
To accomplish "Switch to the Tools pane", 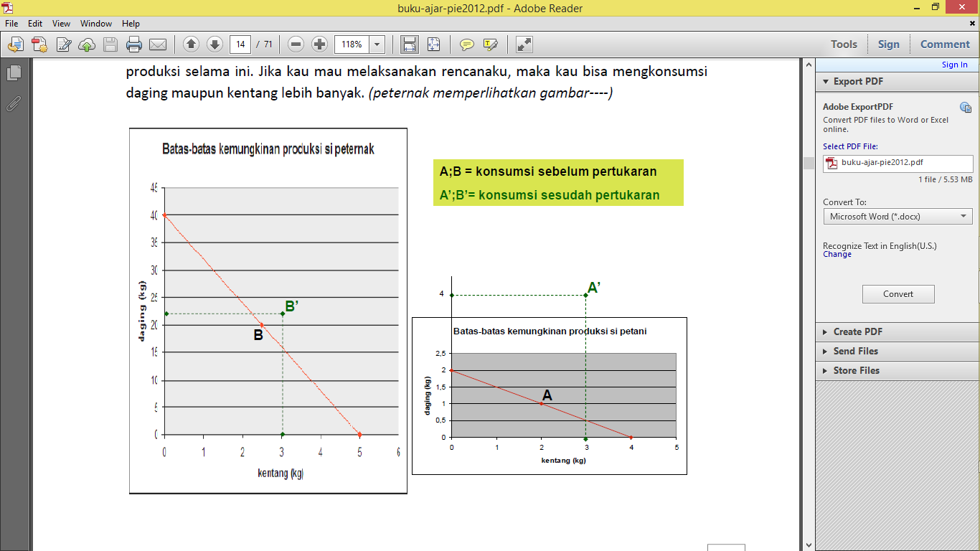I will pyautogui.click(x=844, y=44).
